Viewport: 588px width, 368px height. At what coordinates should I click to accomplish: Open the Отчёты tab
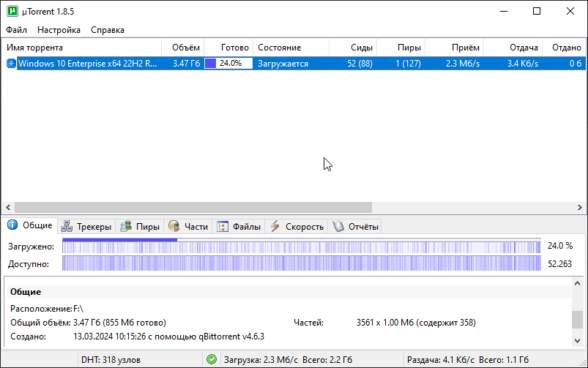356,227
